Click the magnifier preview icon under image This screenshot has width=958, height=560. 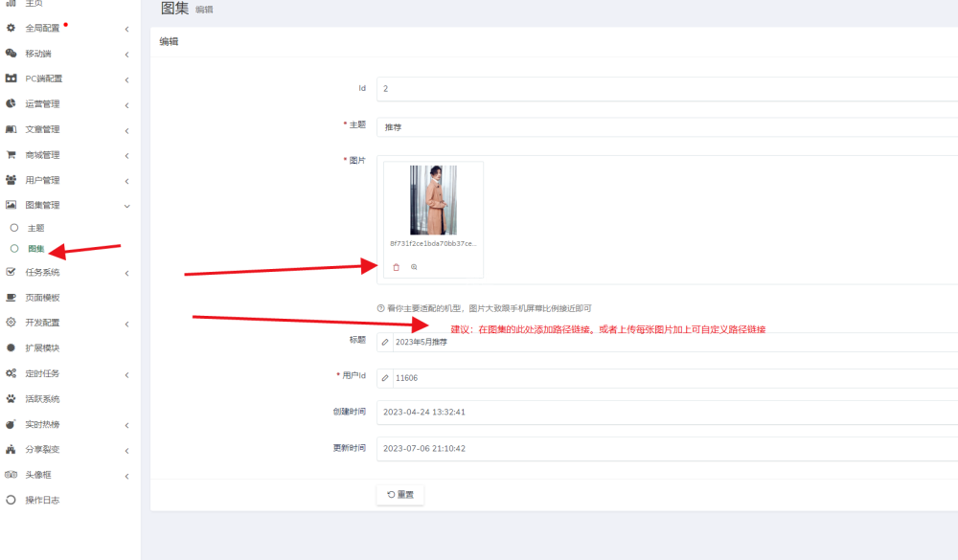414,267
